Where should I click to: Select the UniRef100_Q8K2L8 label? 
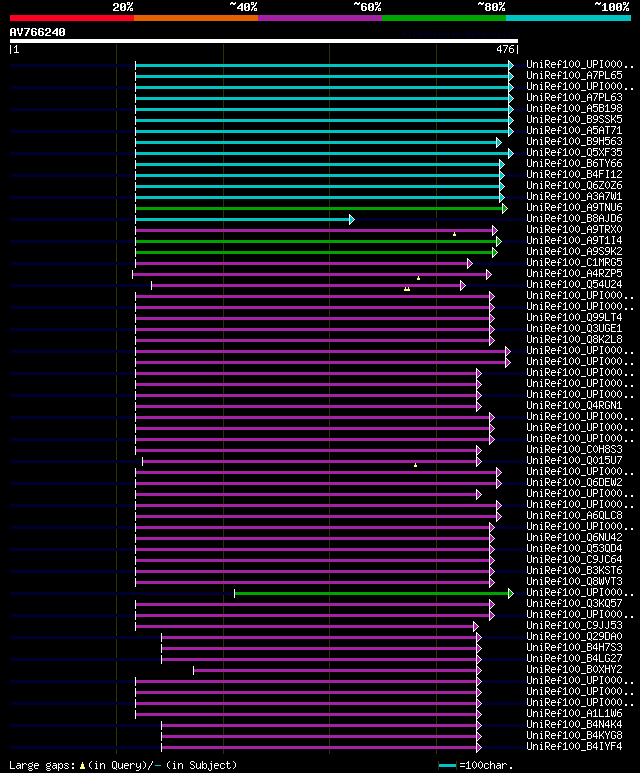[574, 340]
